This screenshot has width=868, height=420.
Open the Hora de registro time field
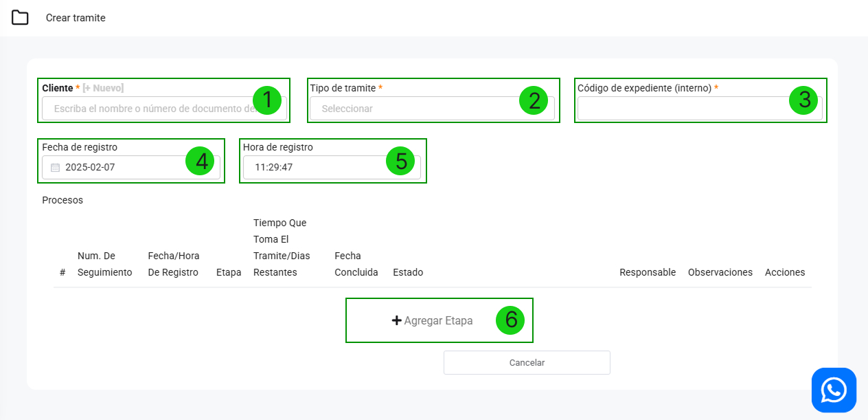point(316,167)
